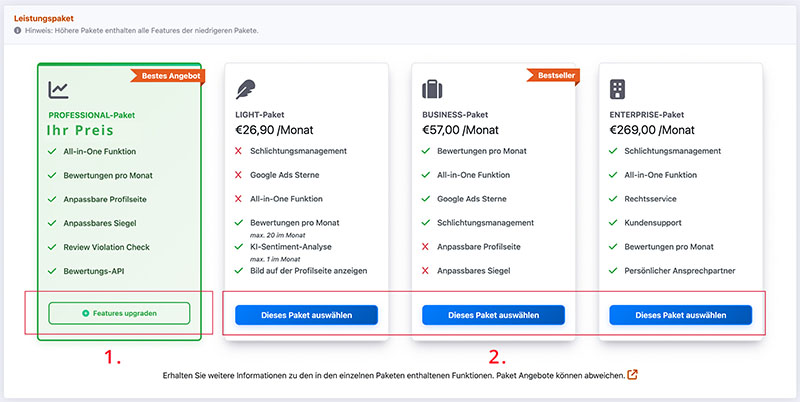
Task: Click the red X beside Google Ads Sterne in LIGHT-Paket
Action: [238, 175]
